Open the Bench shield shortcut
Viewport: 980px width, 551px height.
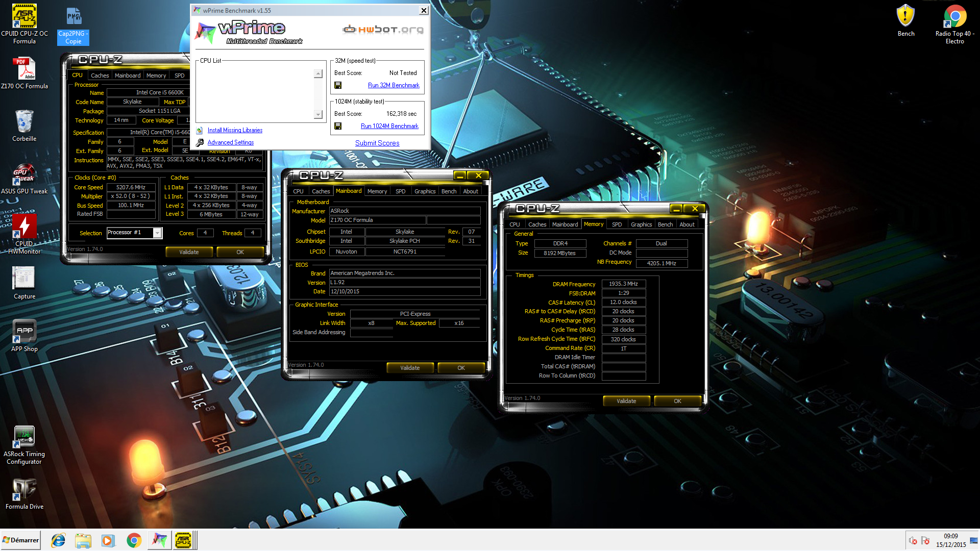click(x=906, y=20)
